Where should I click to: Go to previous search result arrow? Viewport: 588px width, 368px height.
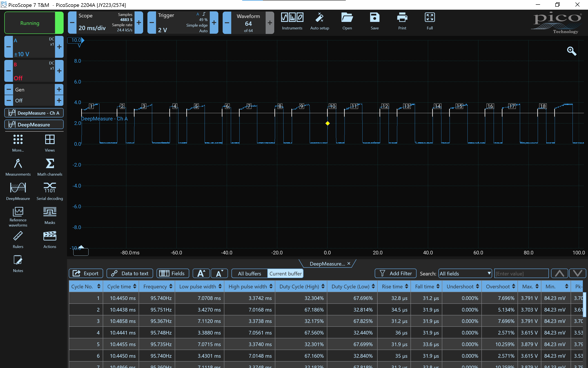point(559,273)
